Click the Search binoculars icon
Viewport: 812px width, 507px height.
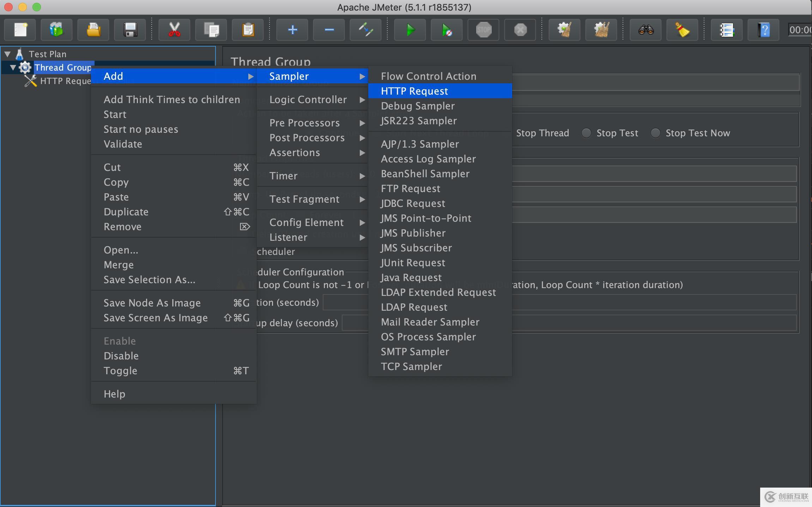click(x=646, y=30)
